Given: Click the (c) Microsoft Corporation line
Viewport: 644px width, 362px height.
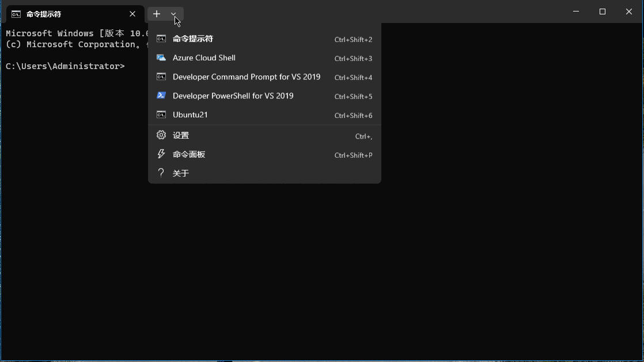Looking at the screenshot, I should pos(77,44).
